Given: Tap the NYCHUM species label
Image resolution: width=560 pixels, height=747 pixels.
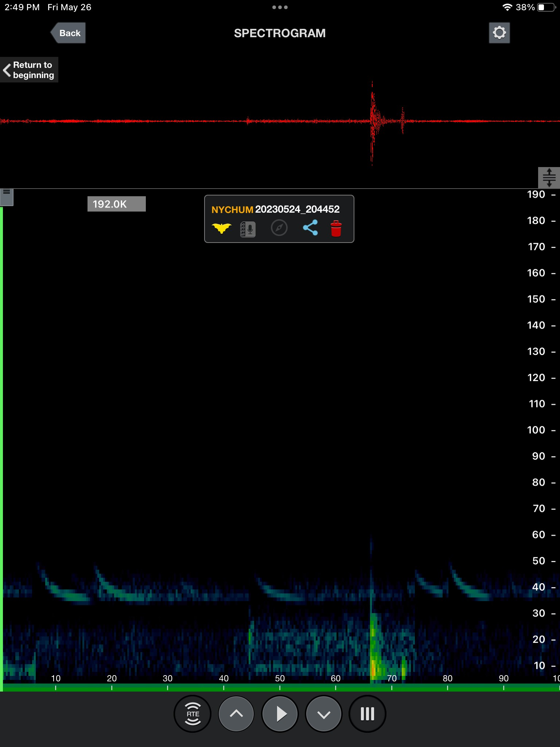Looking at the screenshot, I should 232,210.
